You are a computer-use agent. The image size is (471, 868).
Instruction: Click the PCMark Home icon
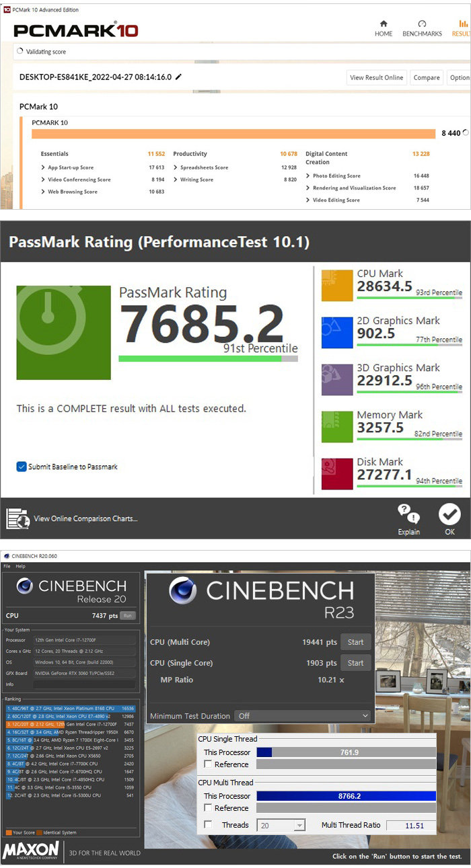point(384,24)
